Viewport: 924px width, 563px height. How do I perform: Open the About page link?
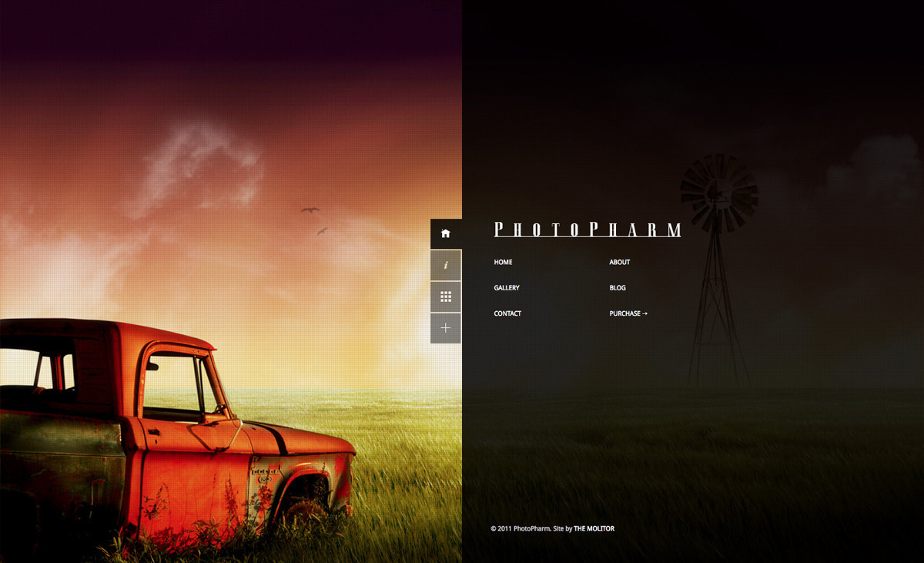[619, 263]
